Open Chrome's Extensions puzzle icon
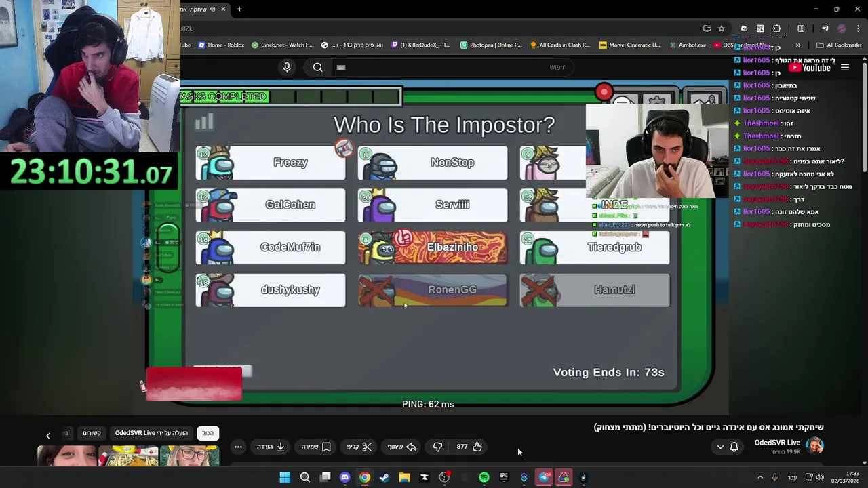Screen dimensions: 868x488 pos(777,28)
